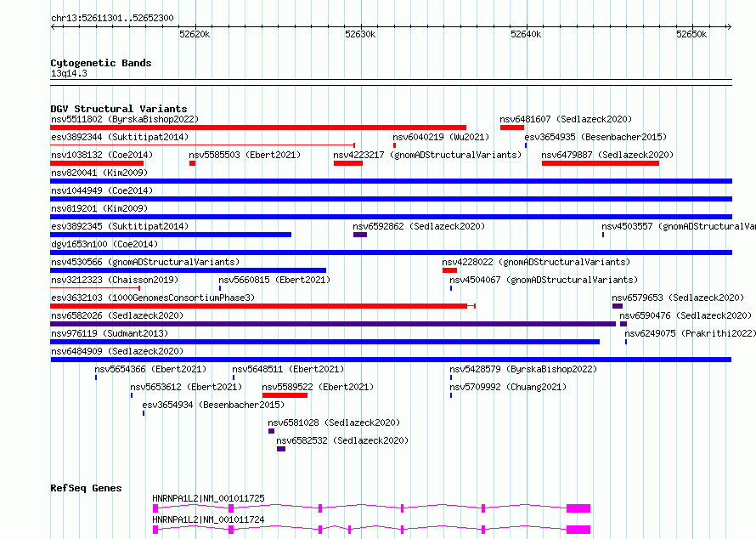756x539 pixels.
Task: Open nsv1038132 (Coe2014) variant
Action: [x=102, y=155]
